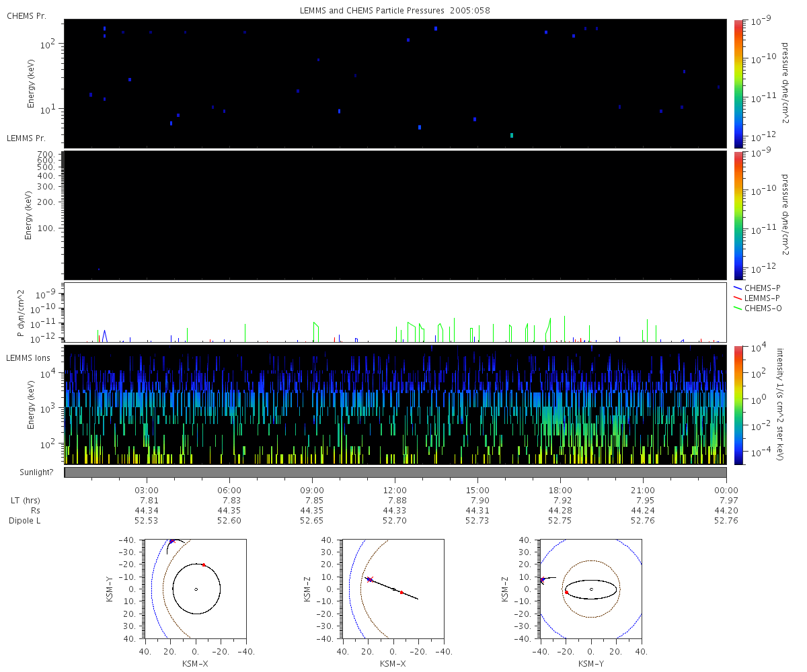Click the LEMMS pressure color bar

point(738,215)
